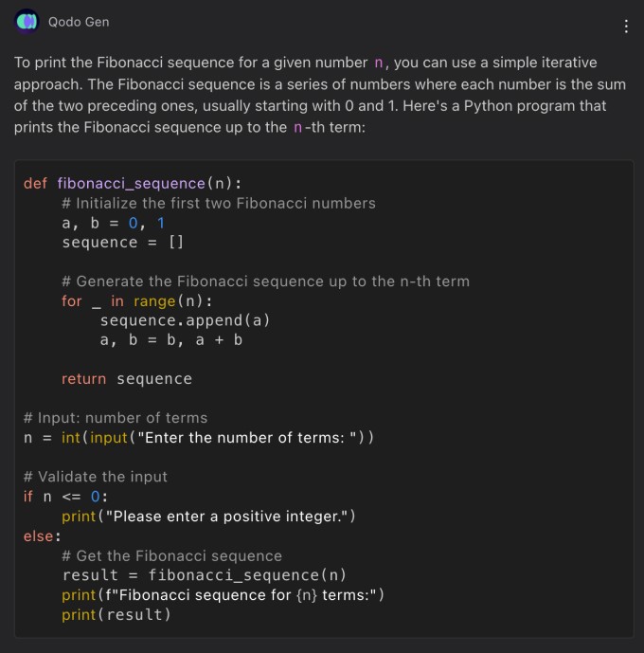The height and width of the screenshot is (653, 644).
Task: Click the line 'sequence = []'
Action: point(123,243)
